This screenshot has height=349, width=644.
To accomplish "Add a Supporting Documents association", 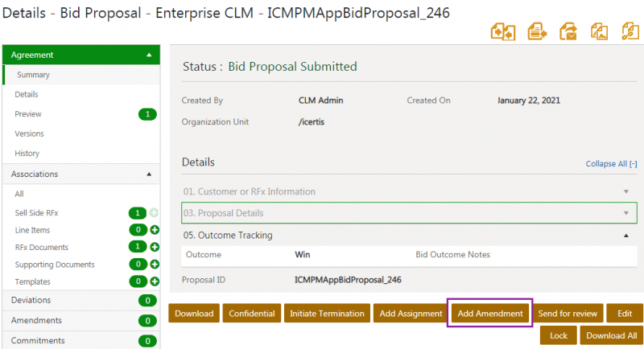I will (155, 264).
